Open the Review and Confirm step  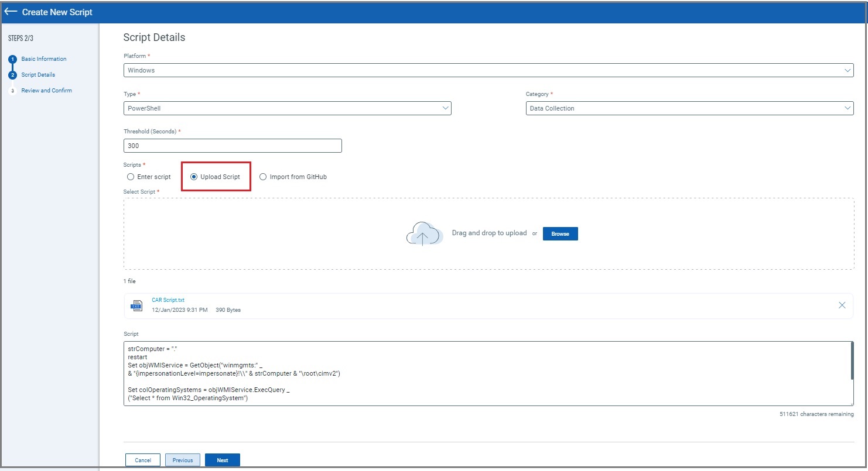point(46,91)
